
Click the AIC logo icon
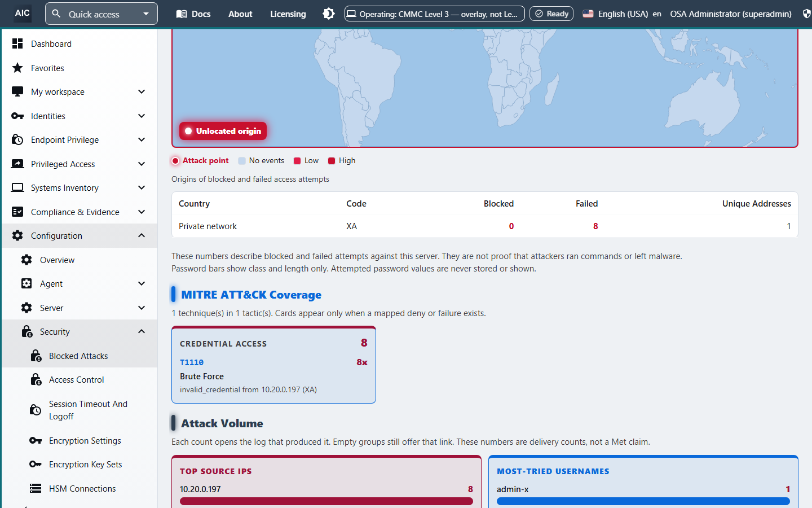23,13
